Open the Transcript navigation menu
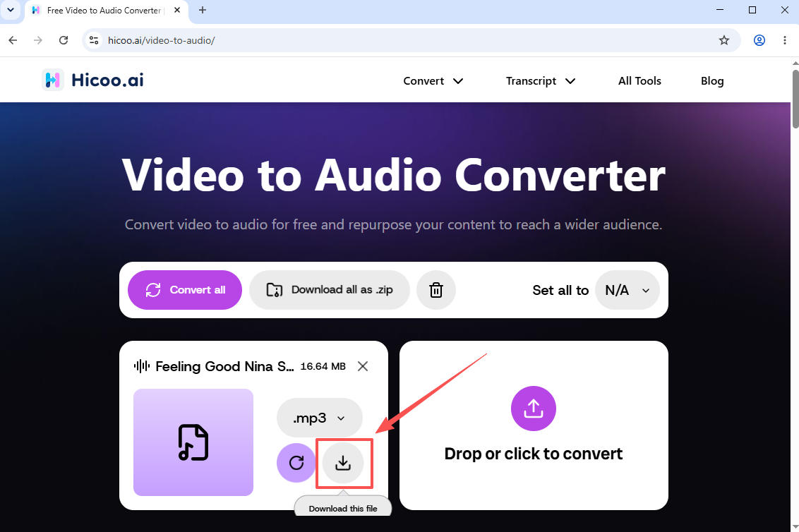This screenshot has height=532, width=799. 541,81
